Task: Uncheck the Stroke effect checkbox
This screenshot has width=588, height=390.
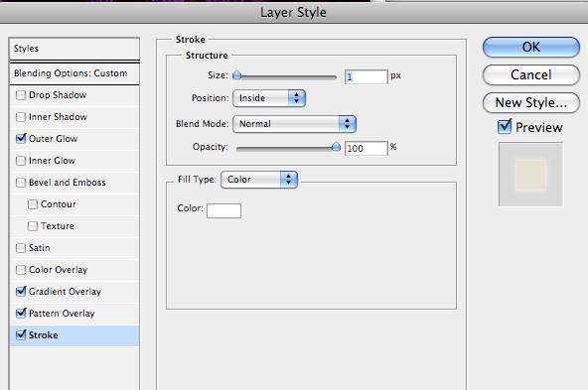Action: pyautogui.click(x=21, y=335)
